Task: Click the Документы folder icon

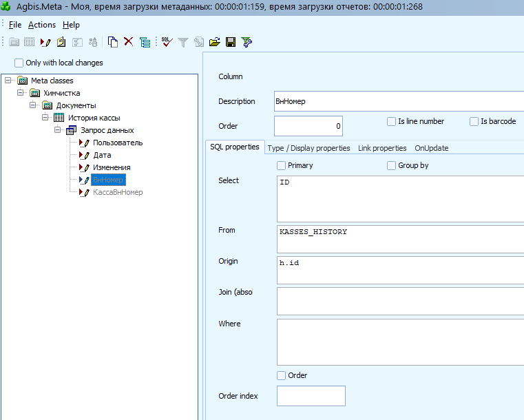Action: point(47,105)
